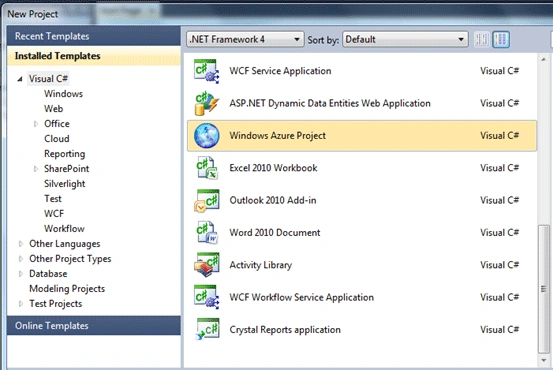Choose the Crystal Reports application template name
553x370 pixels.
[x=285, y=330]
